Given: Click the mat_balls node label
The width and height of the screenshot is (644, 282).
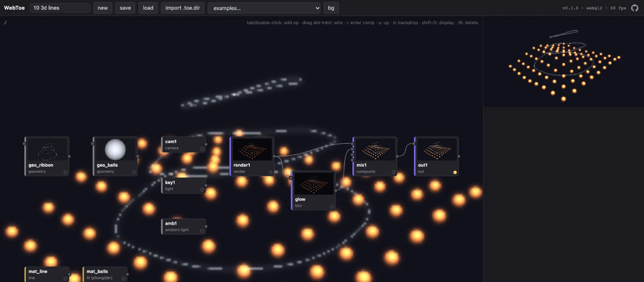Looking at the screenshot, I should (97, 272).
